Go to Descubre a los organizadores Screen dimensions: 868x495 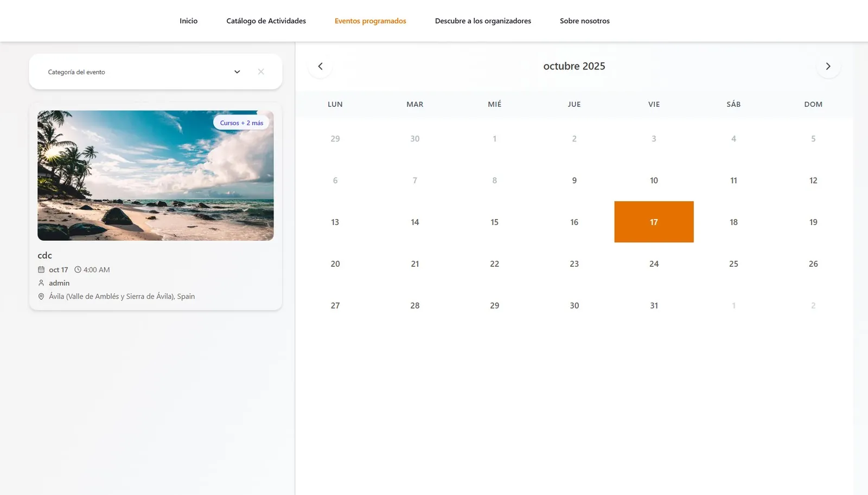pos(483,21)
